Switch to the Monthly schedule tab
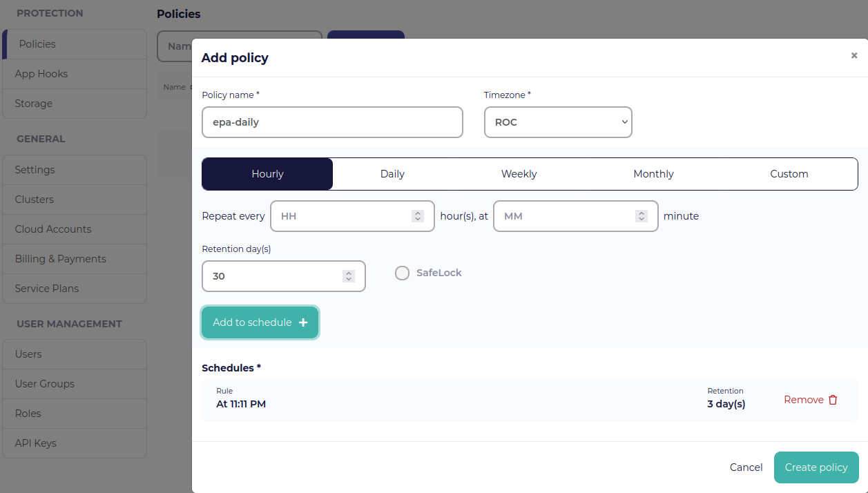The height and width of the screenshot is (493, 868). 653,174
